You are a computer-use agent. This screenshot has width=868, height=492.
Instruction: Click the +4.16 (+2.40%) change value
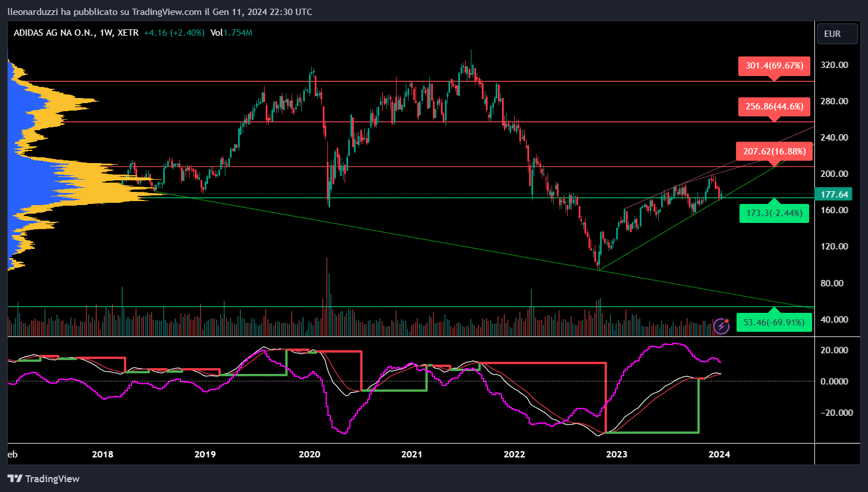174,33
